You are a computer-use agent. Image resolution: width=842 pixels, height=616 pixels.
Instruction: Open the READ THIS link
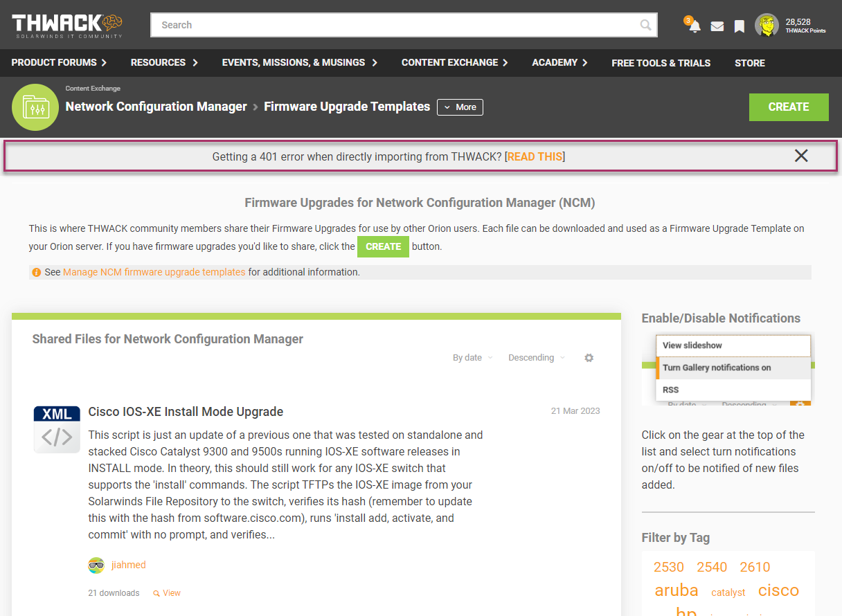(x=535, y=156)
